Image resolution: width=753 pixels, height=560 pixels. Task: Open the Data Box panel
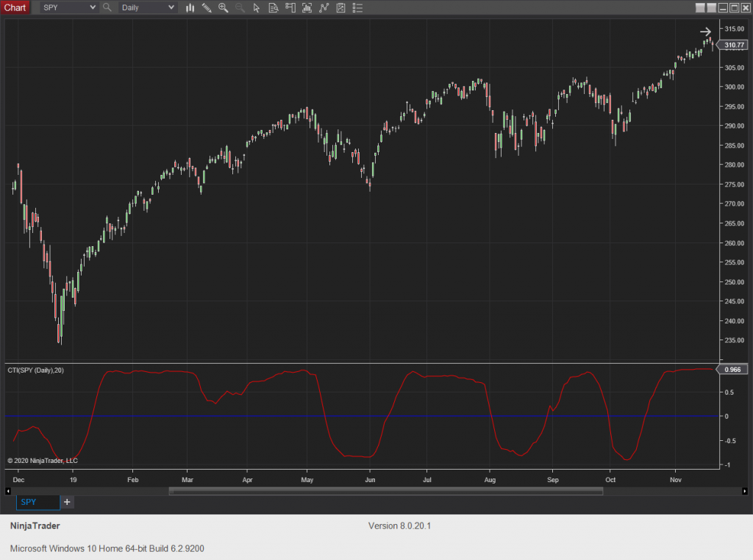pyautogui.click(x=274, y=8)
